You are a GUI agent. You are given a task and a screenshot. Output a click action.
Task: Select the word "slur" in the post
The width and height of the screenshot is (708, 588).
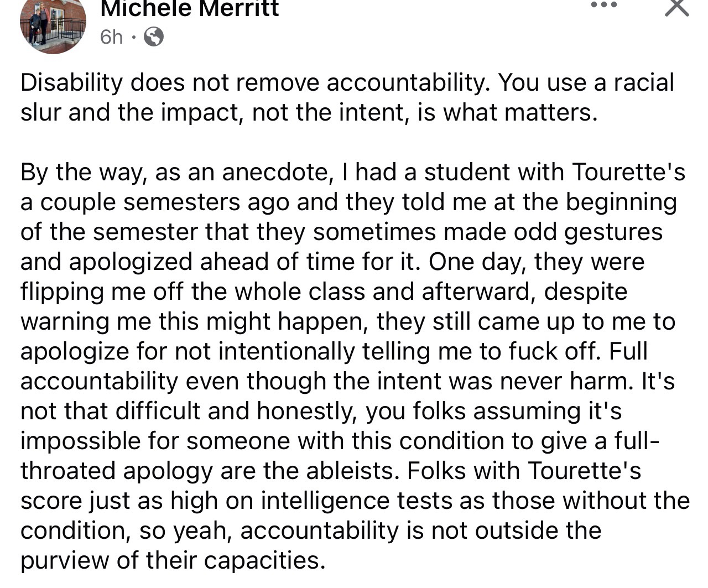tap(41, 113)
